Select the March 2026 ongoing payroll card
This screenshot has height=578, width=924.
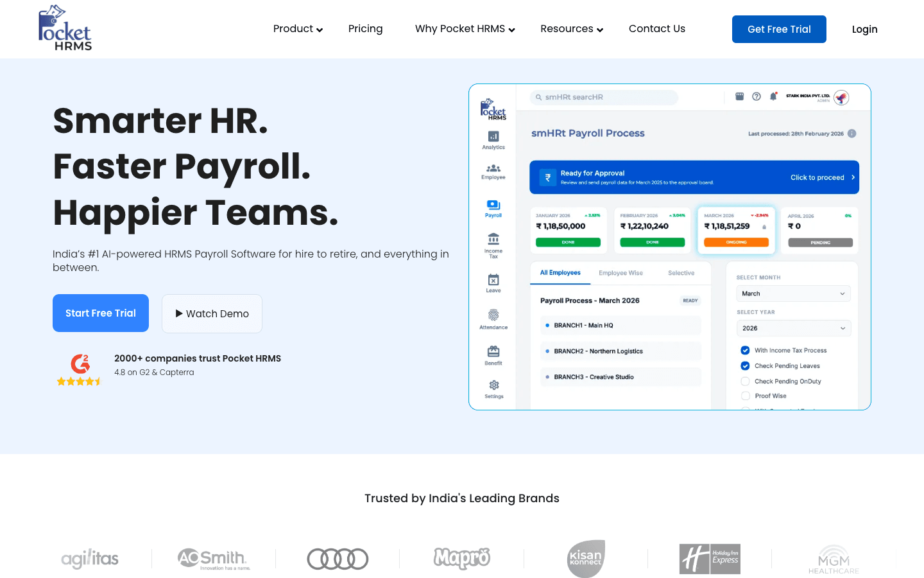[736, 230]
